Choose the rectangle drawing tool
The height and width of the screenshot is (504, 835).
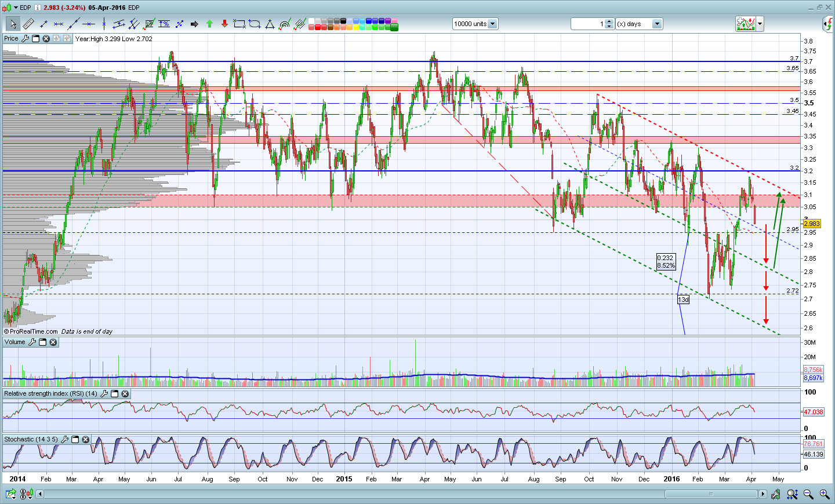[239, 24]
